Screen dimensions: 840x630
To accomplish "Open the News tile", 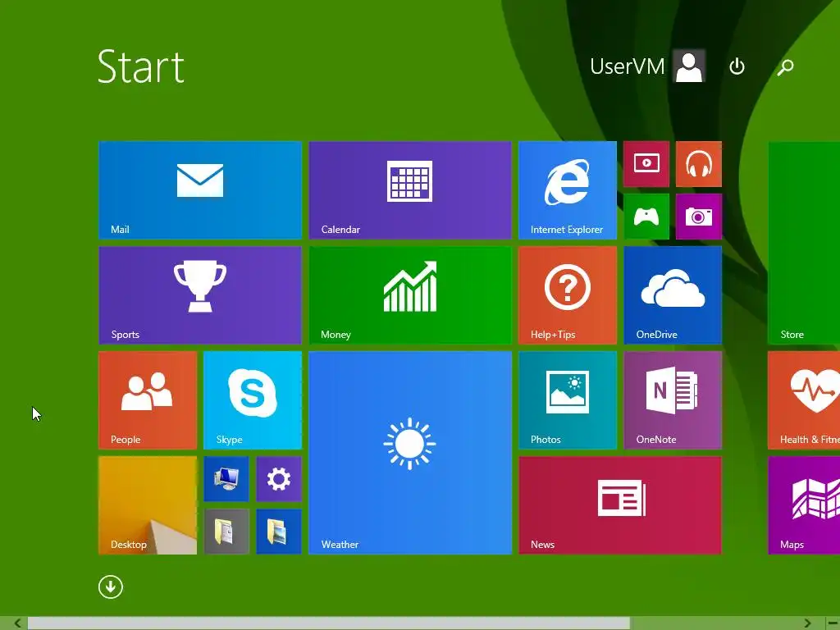I will [x=620, y=504].
